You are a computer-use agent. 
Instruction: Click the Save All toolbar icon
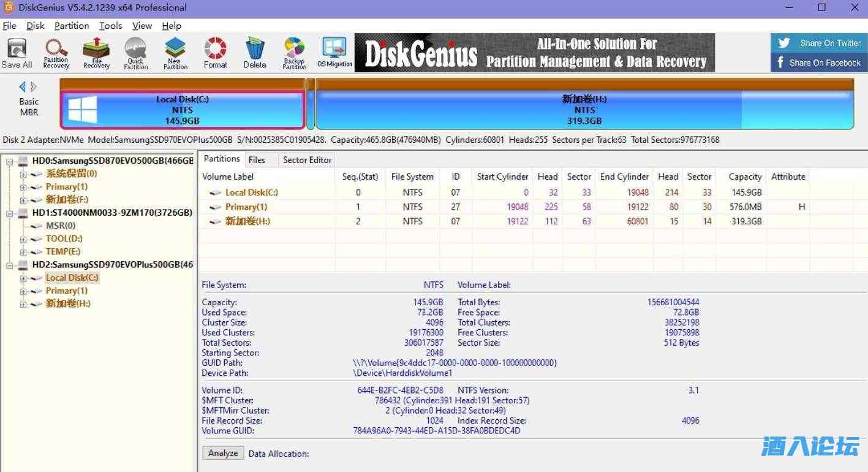pyautogui.click(x=17, y=53)
